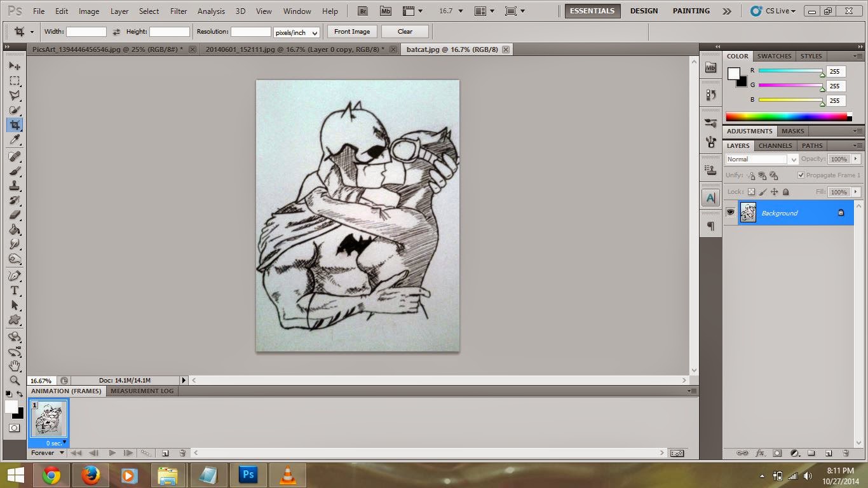Expand the workspace switcher double-arrow menu
Screen dimensions: 868x488
tap(727, 11)
